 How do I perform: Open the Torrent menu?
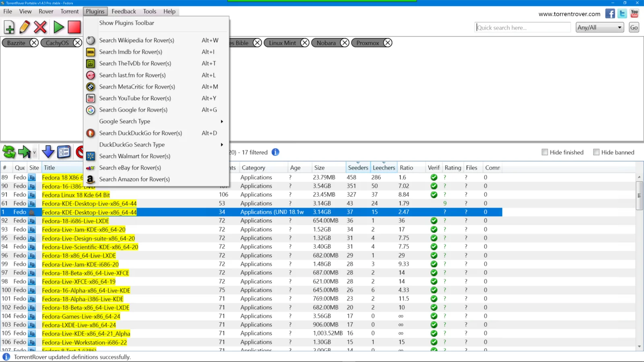coord(70,11)
